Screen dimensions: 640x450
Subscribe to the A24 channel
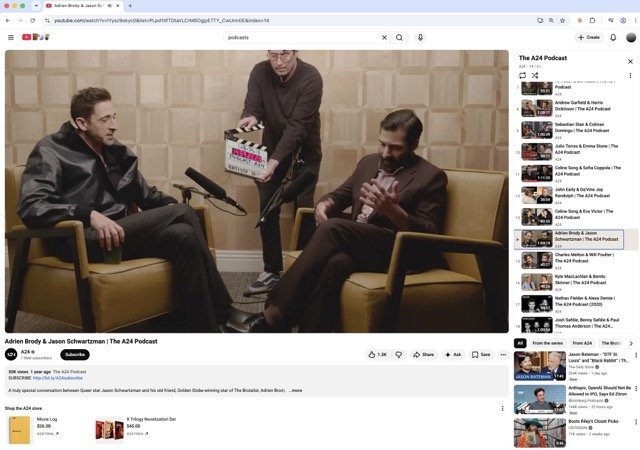[75, 354]
